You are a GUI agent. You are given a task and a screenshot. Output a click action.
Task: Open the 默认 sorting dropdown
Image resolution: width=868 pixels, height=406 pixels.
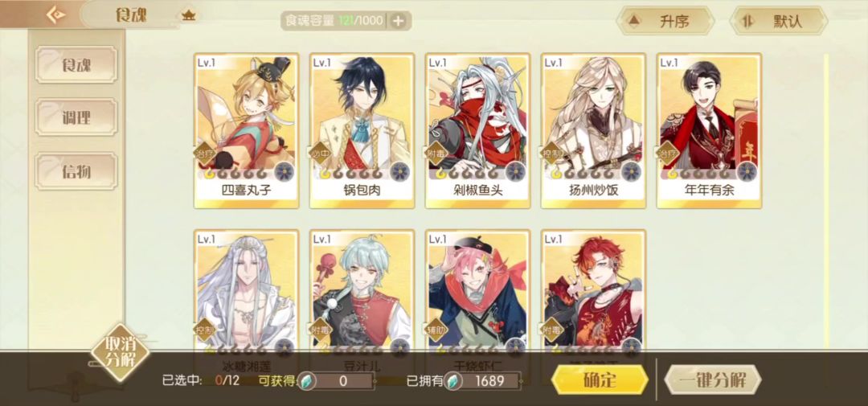tap(778, 21)
